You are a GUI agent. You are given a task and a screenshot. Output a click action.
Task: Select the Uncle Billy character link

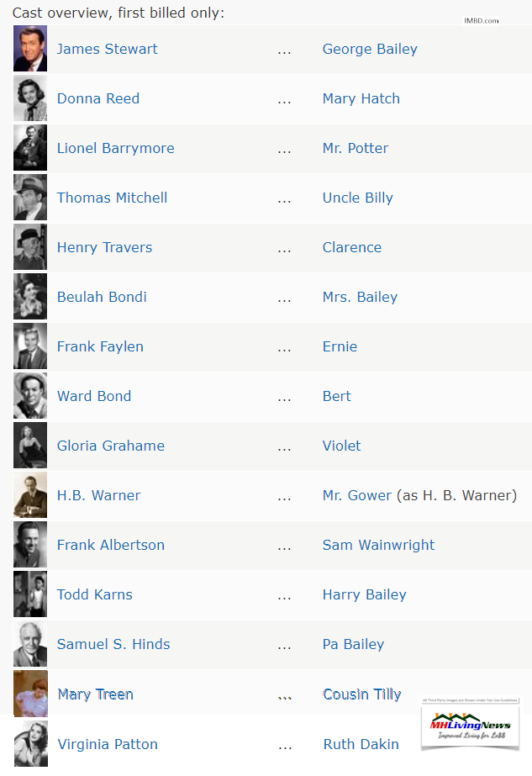coord(358,198)
